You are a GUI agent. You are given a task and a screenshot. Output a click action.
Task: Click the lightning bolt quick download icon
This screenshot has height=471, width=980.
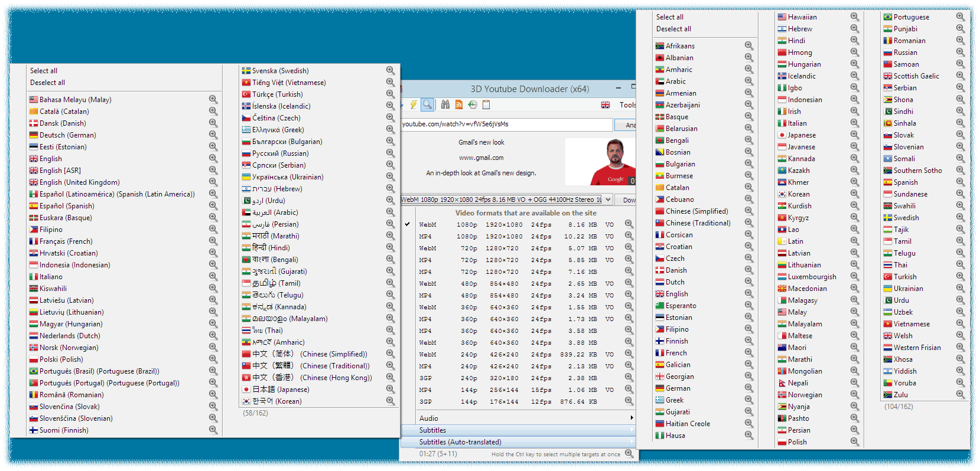414,104
